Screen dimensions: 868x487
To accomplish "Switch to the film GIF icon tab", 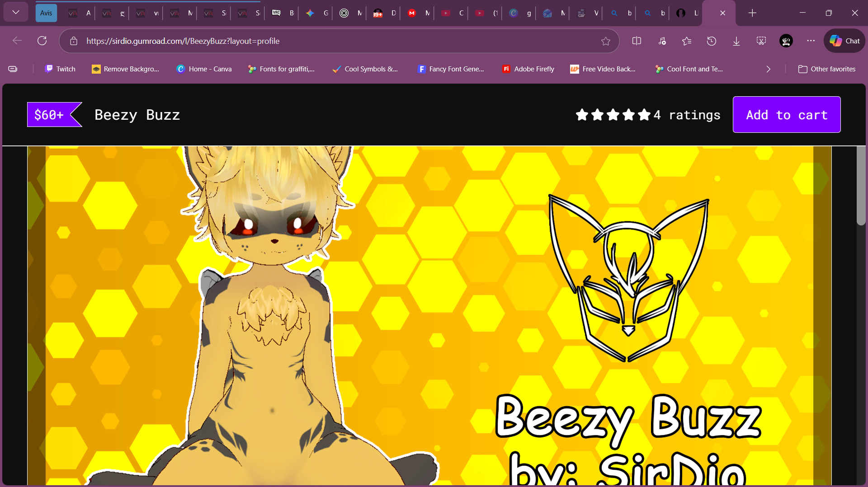I will pos(587,13).
